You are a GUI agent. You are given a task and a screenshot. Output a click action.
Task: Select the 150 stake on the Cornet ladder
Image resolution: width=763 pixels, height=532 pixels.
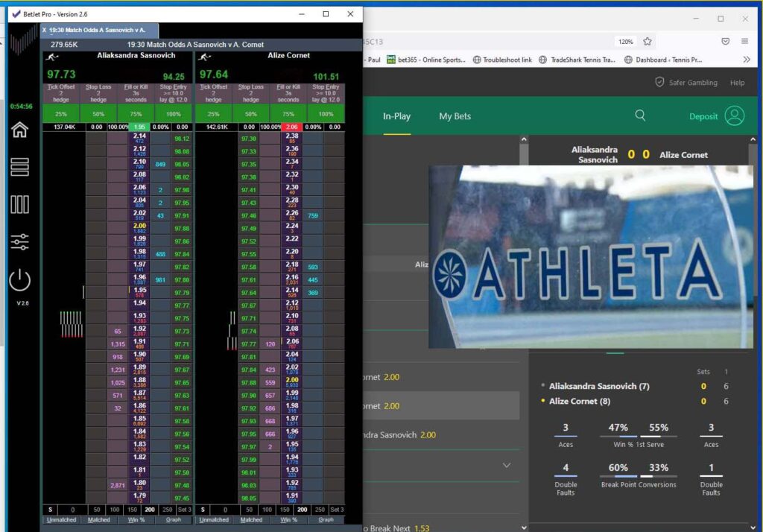tap(285, 510)
